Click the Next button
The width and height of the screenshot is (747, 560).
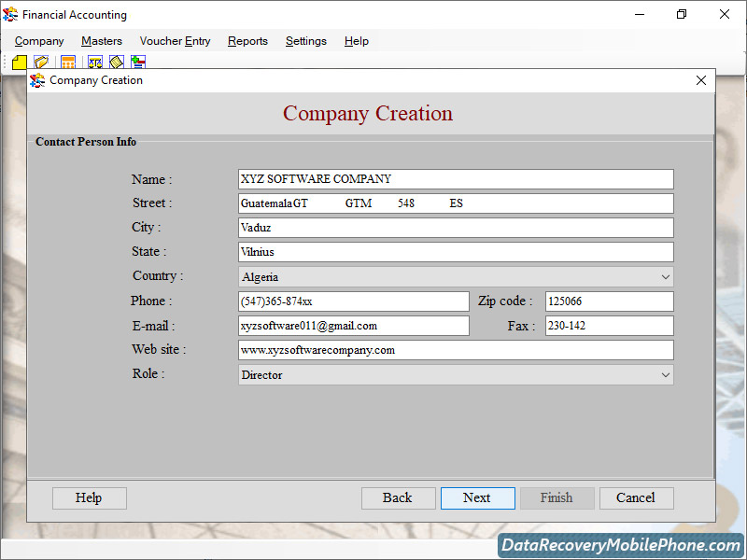pyautogui.click(x=477, y=497)
